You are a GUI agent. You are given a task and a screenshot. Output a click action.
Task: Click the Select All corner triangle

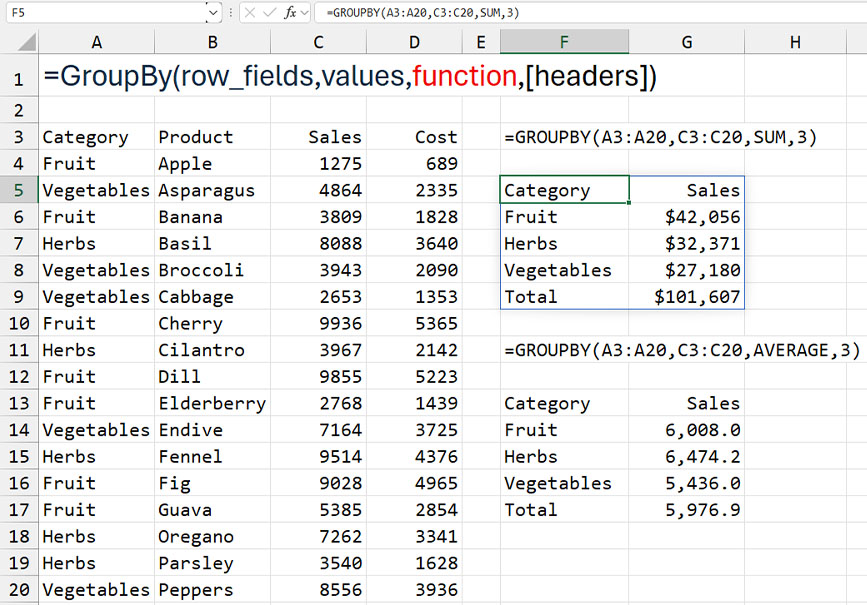coord(27,42)
